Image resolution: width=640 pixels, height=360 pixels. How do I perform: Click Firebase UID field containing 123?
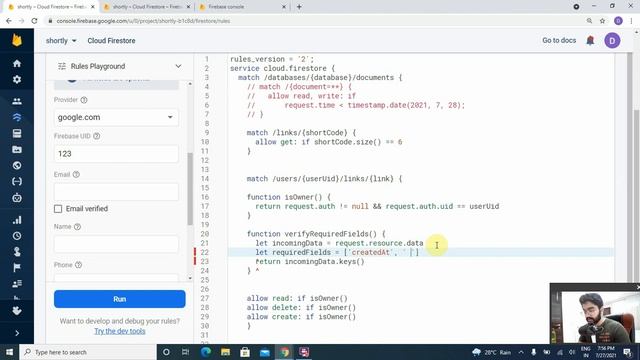[116, 154]
